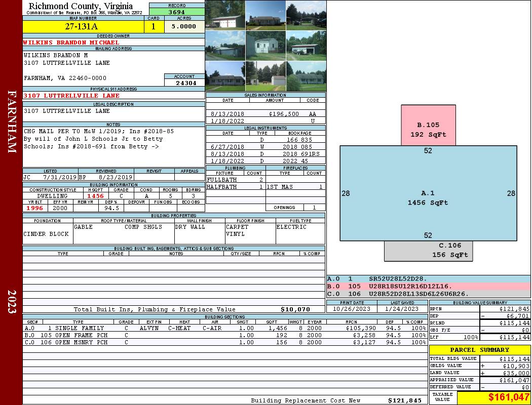This screenshot has height=405, width=532.
Task: Click the PARCEL SUMMARY header
Action: pos(479,350)
